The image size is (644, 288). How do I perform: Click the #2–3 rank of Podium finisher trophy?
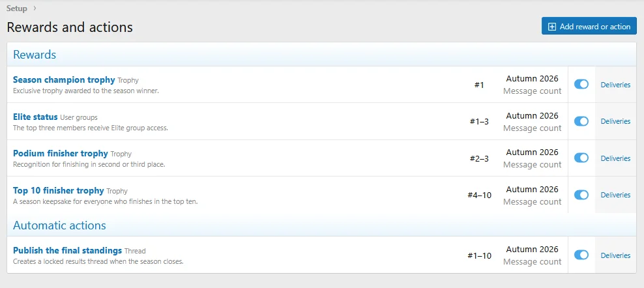[x=479, y=158]
